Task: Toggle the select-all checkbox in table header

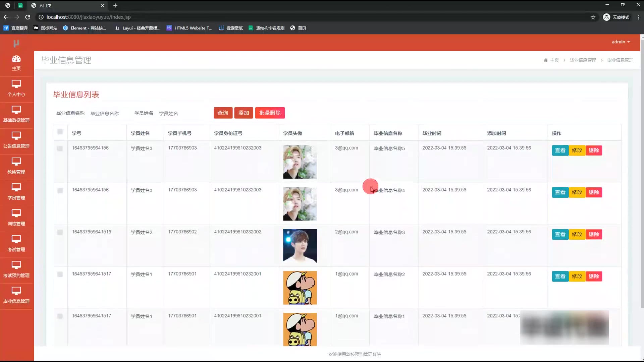Action: pos(60,132)
